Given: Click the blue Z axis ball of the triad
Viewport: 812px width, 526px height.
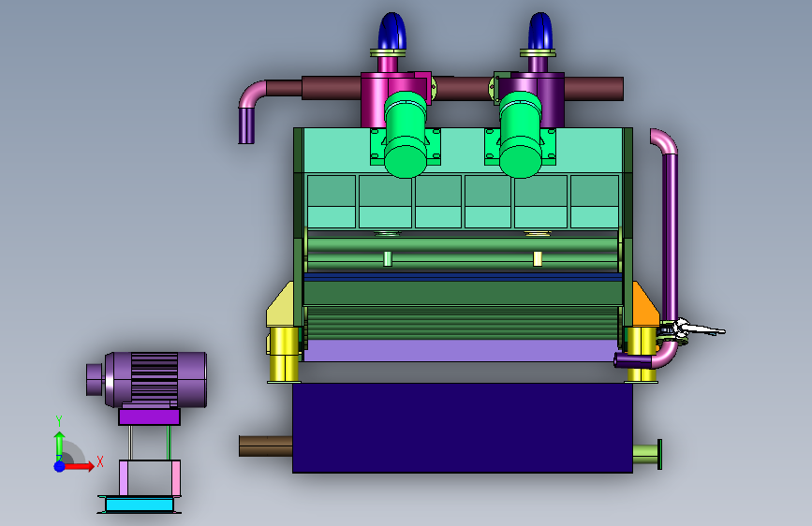Looking at the screenshot, I should [x=60, y=466].
